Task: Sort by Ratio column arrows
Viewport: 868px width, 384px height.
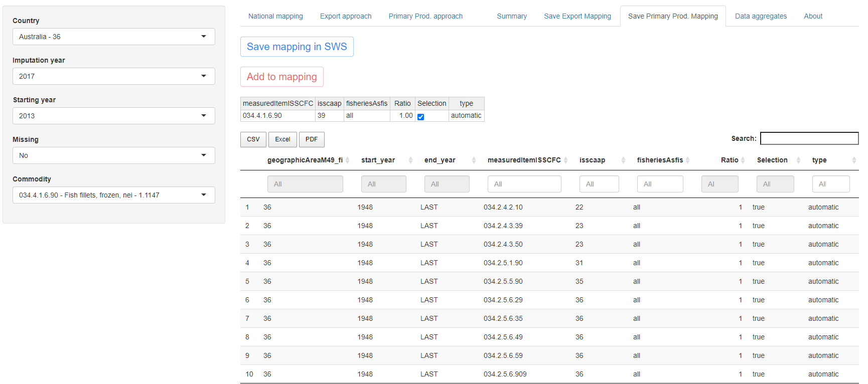Action: [x=743, y=160]
